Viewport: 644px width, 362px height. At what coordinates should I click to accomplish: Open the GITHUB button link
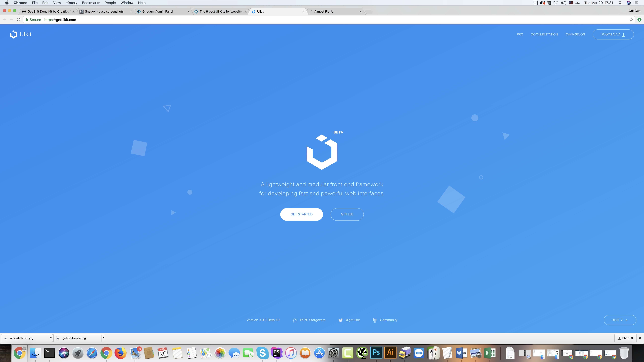[x=347, y=214]
